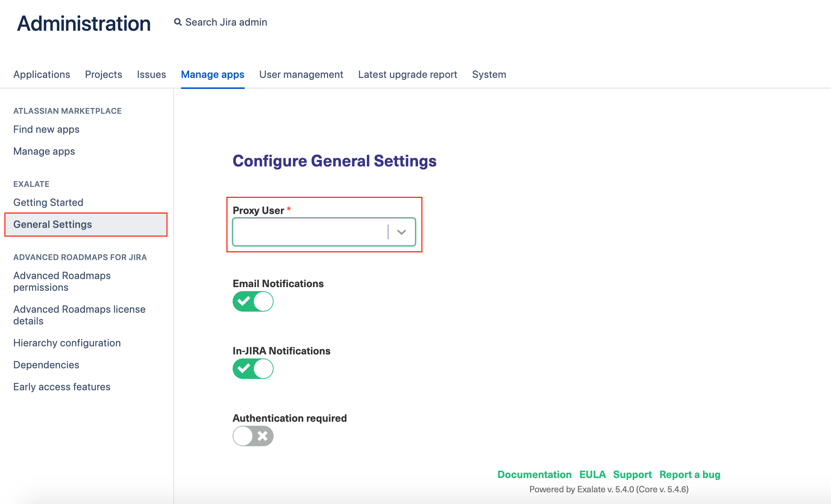
Task: Open Find new apps in sidebar
Action: [46, 129]
